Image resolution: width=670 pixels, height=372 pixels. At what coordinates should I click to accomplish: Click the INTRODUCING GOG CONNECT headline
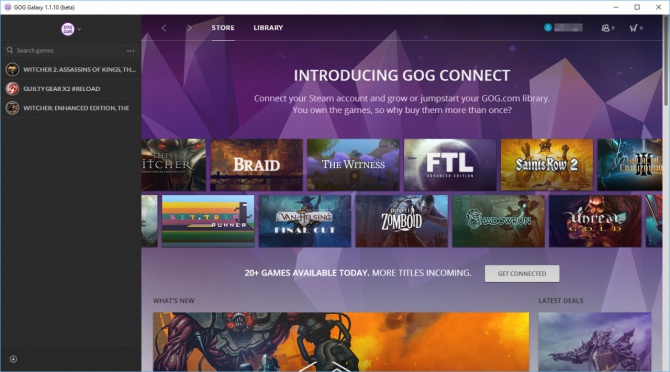tap(402, 76)
